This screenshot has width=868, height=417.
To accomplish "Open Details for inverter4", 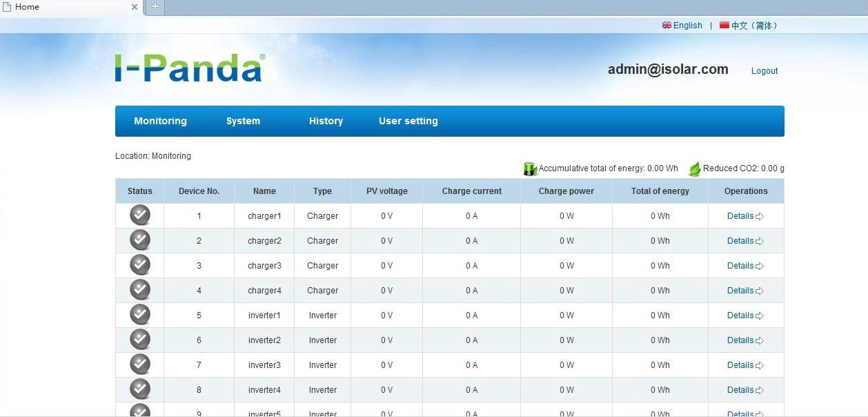I will 745,390.
